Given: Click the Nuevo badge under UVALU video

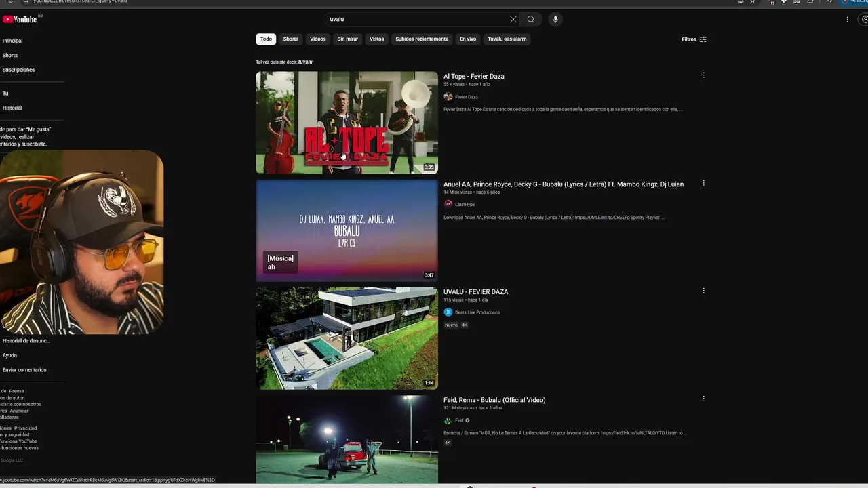Looking at the screenshot, I should tap(451, 325).
